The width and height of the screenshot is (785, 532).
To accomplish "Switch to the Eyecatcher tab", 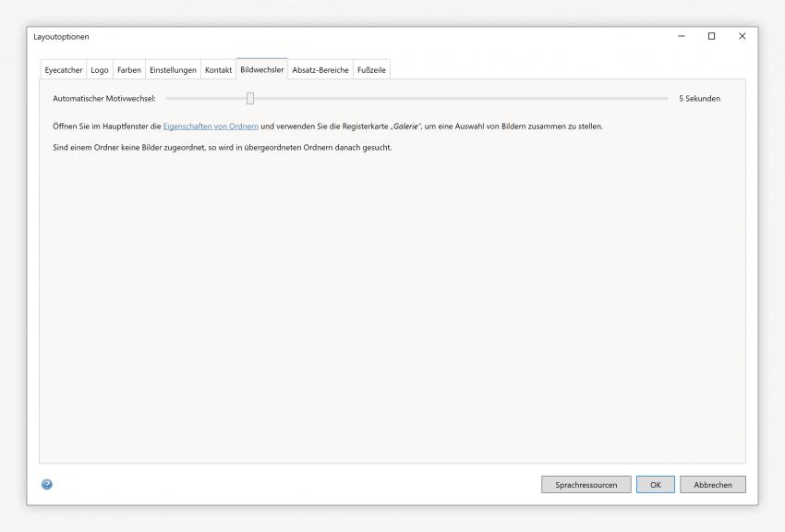I will click(64, 70).
